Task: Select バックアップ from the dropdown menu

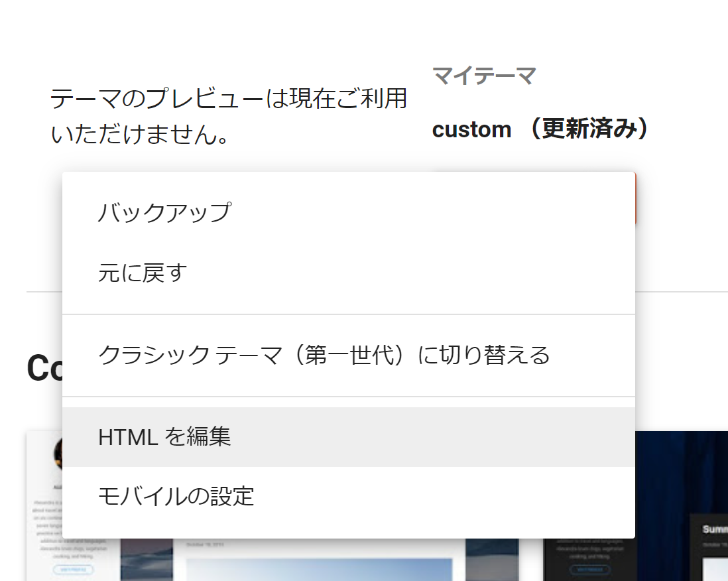Action: pos(349,213)
